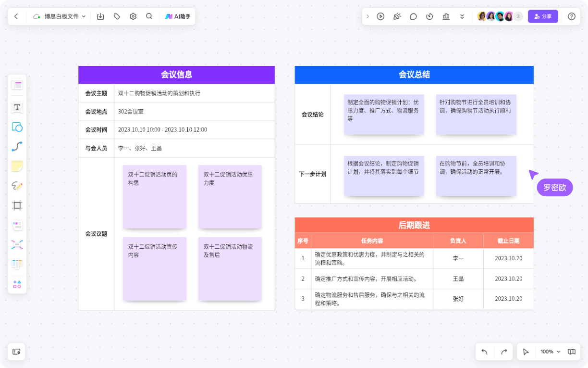Open the Table insertion tool
The width and height of the screenshot is (588, 368).
coord(17,264)
